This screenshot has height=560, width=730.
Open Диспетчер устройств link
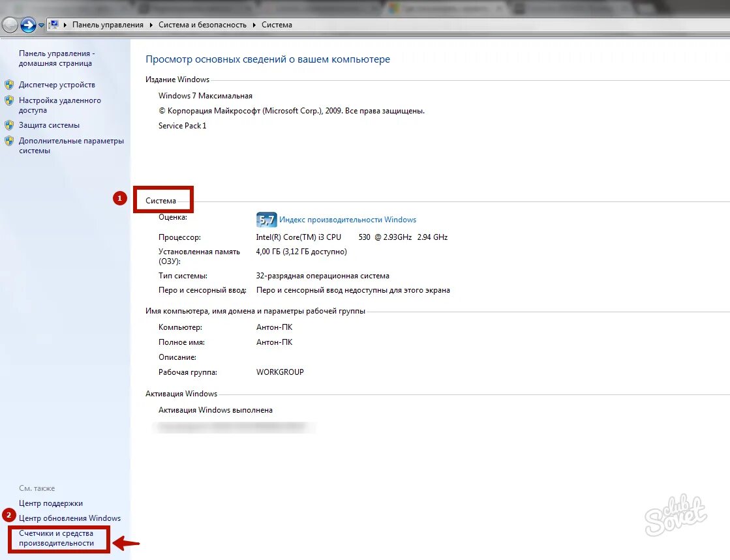point(57,85)
